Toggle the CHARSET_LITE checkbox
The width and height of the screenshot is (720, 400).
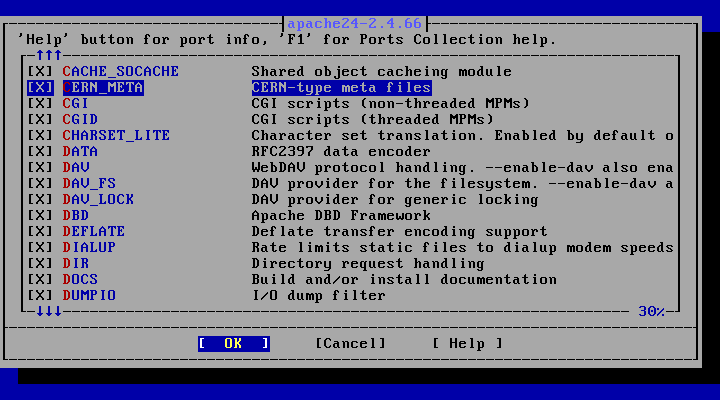[40, 135]
